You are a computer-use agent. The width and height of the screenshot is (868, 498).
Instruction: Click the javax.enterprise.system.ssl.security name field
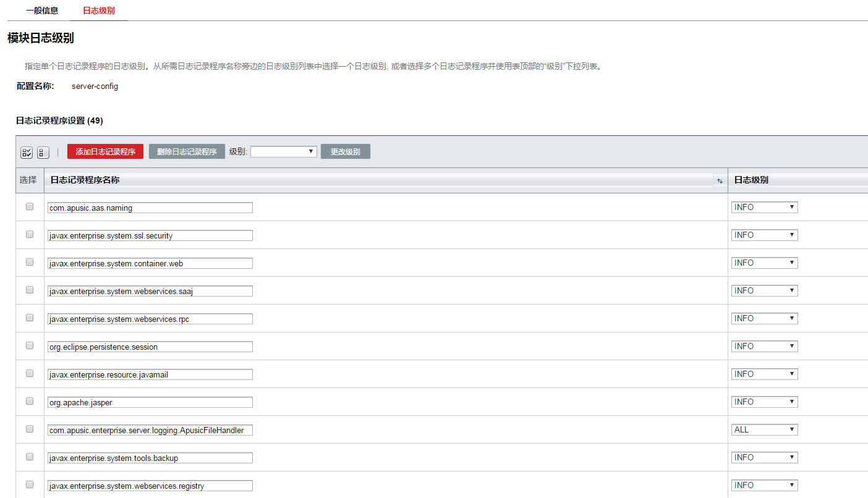tap(150, 235)
